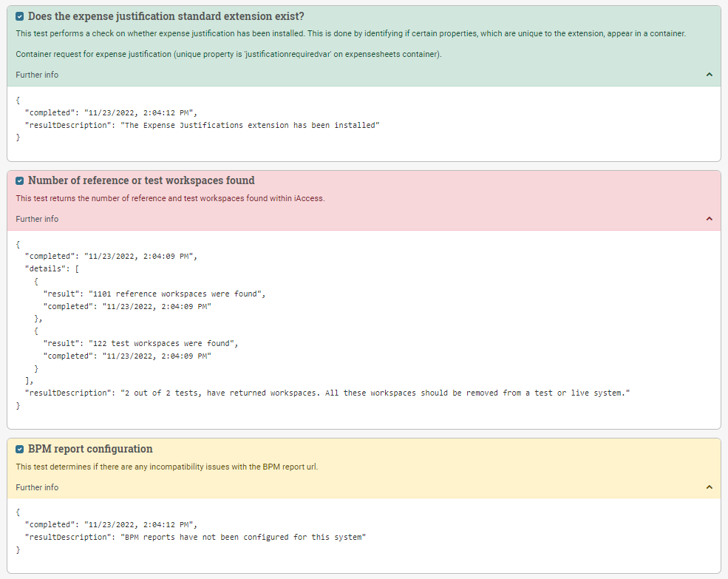
Task: Click the chevron on the workspaces test panel
Action: (x=709, y=219)
